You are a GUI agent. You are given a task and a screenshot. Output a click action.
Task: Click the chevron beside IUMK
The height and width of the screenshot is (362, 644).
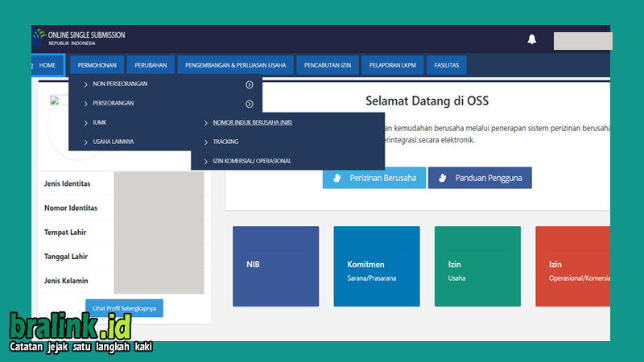pyautogui.click(x=86, y=123)
